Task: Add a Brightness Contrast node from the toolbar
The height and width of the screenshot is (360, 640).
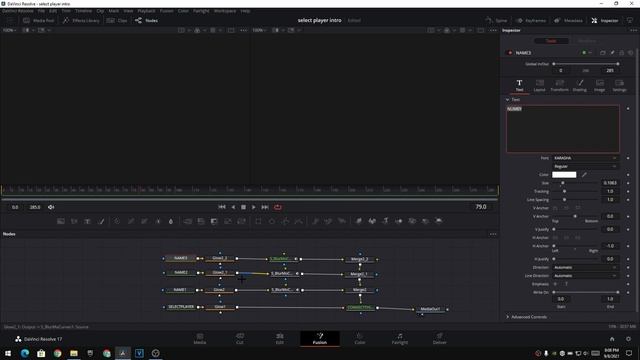Action: [x=158, y=221]
